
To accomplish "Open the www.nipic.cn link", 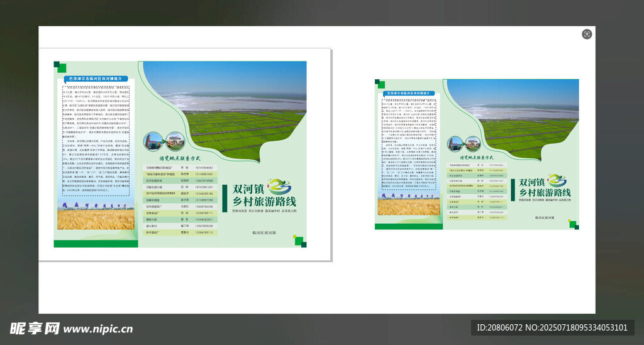I will click(x=98, y=329).
